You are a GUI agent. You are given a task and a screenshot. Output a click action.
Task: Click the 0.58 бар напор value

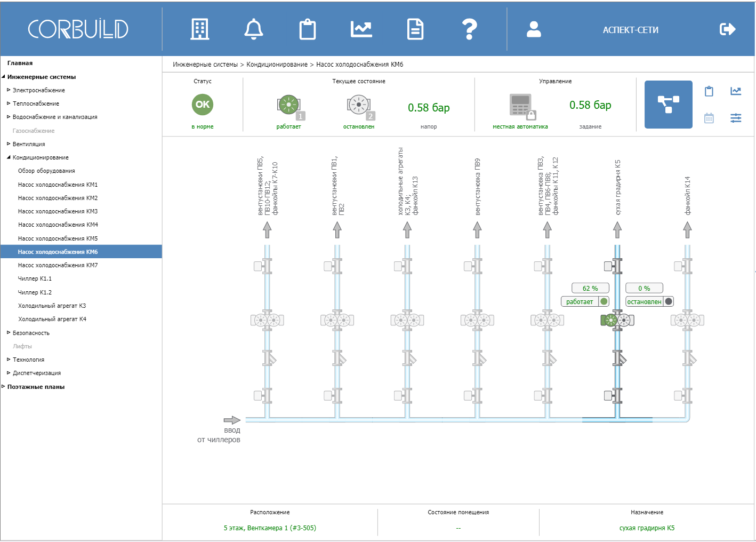429,108
